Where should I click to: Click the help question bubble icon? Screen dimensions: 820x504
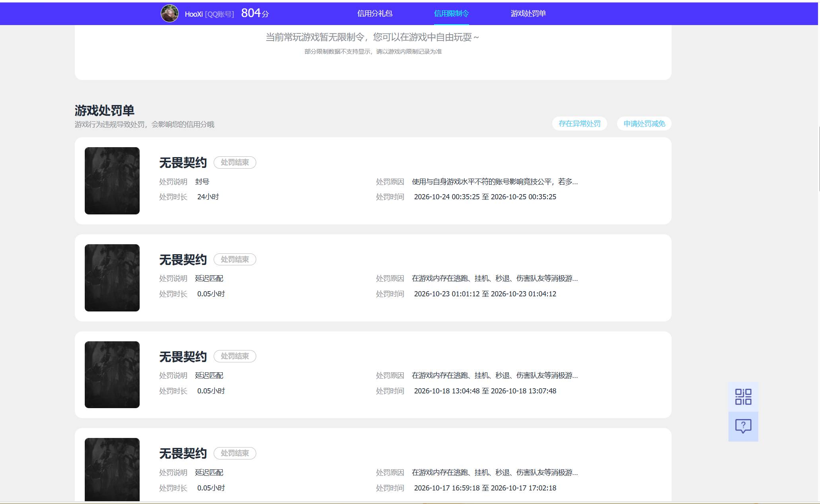click(x=743, y=426)
